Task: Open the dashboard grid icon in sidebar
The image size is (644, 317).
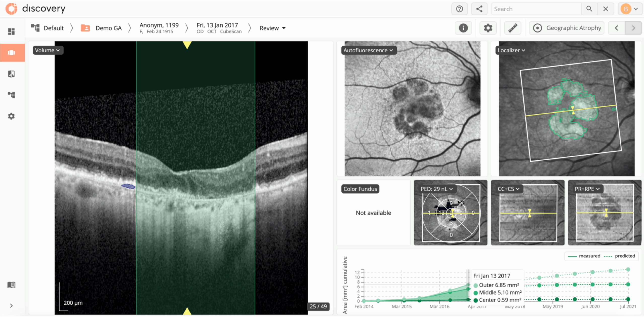Action: 11,31
